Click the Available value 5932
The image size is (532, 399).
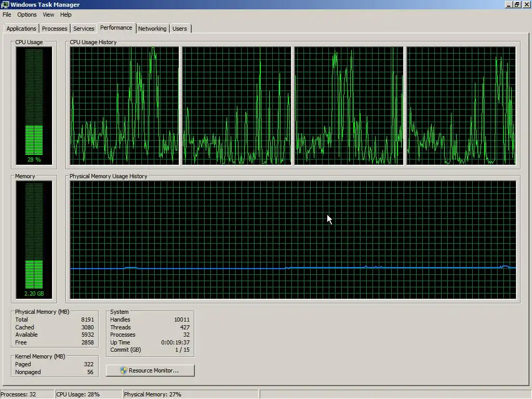[x=87, y=335]
